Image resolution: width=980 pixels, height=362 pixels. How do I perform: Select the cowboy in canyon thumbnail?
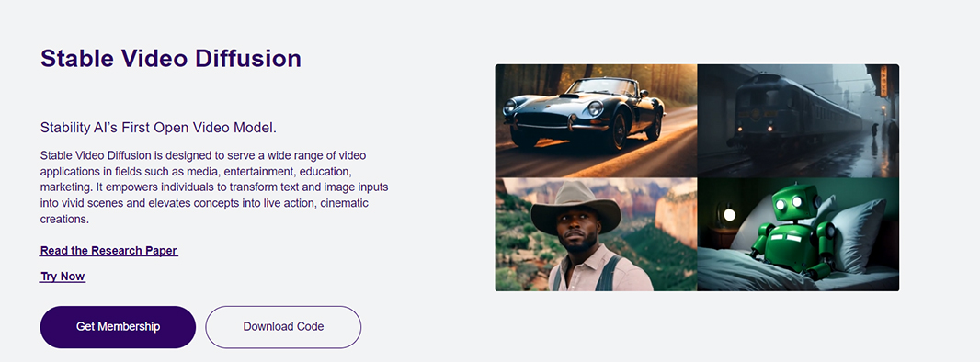pyautogui.click(x=597, y=234)
